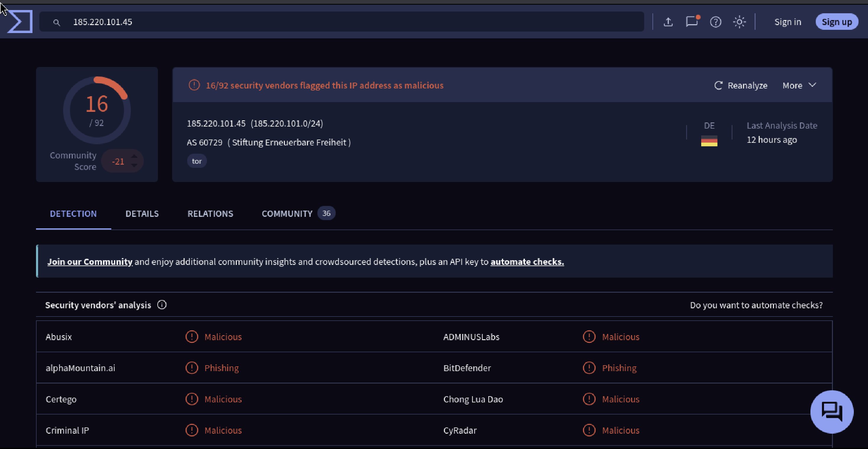Click the warning icon in the flagged banner
This screenshot has height=449, width=868.
click(194, 85)
